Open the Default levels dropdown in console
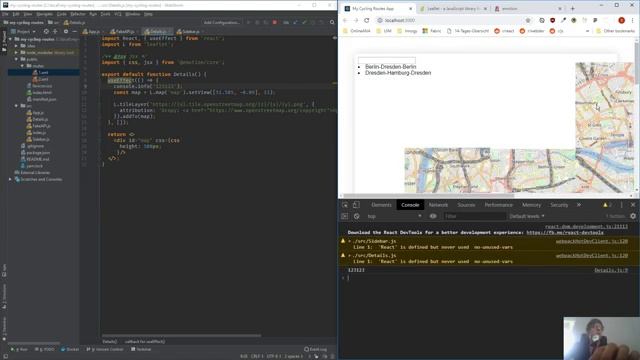This screenshot has height=360, width=640. pyautogui.click(x=527, y=216)
